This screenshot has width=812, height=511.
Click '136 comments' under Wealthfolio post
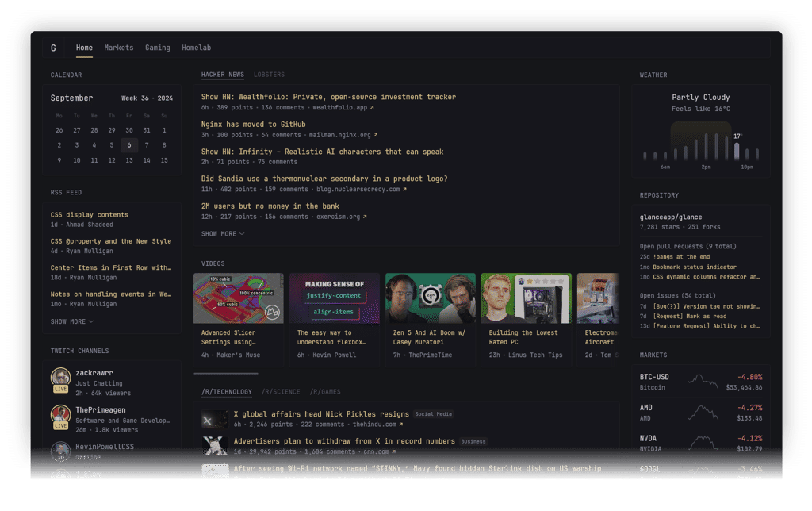point(283,108)
